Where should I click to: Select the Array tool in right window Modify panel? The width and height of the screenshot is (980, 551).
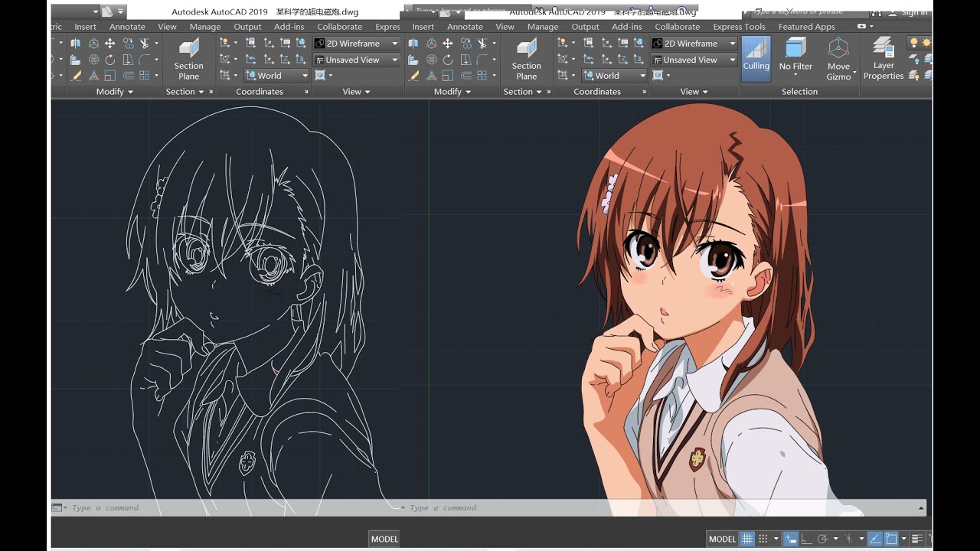point(482,76)
